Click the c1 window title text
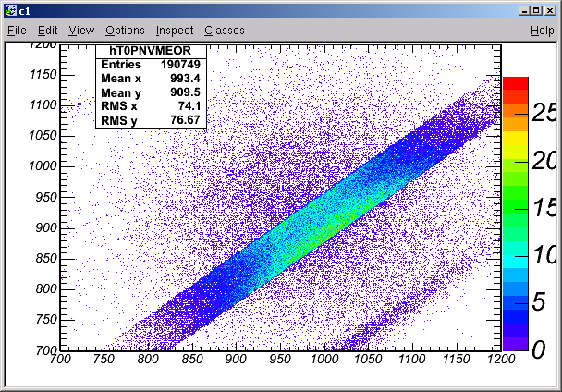 click(24, 11)
